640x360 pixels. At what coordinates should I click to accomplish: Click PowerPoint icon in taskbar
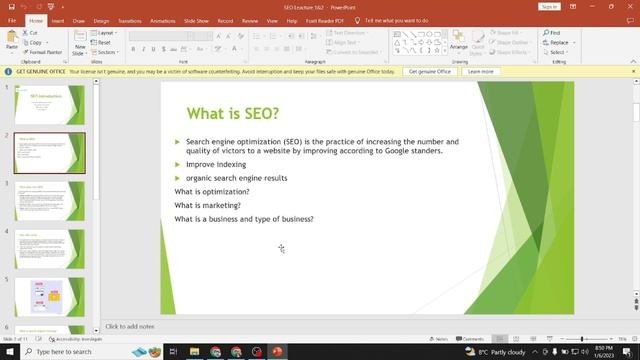[278, 351]
